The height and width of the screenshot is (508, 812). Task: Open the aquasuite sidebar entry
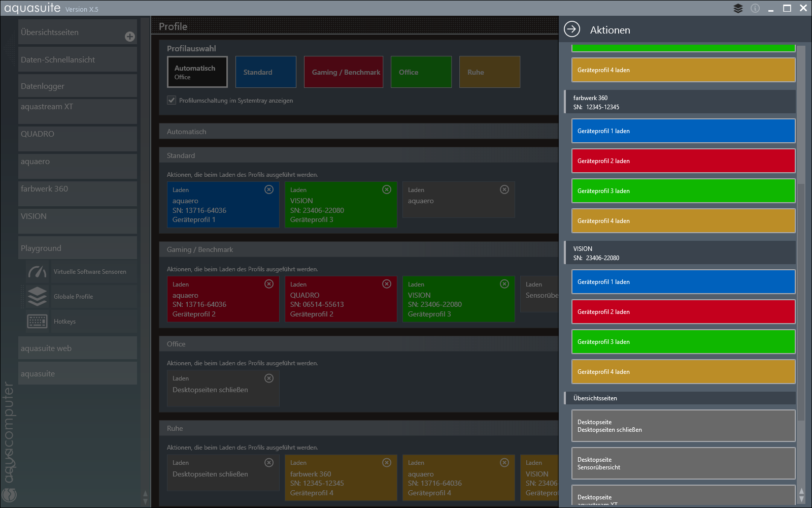[x=78, y=373]
